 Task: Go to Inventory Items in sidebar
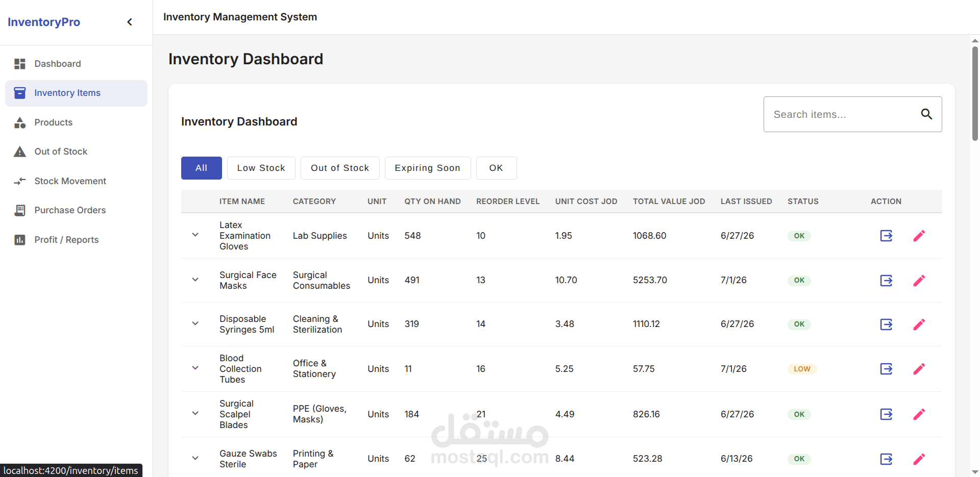coord(76,93)
